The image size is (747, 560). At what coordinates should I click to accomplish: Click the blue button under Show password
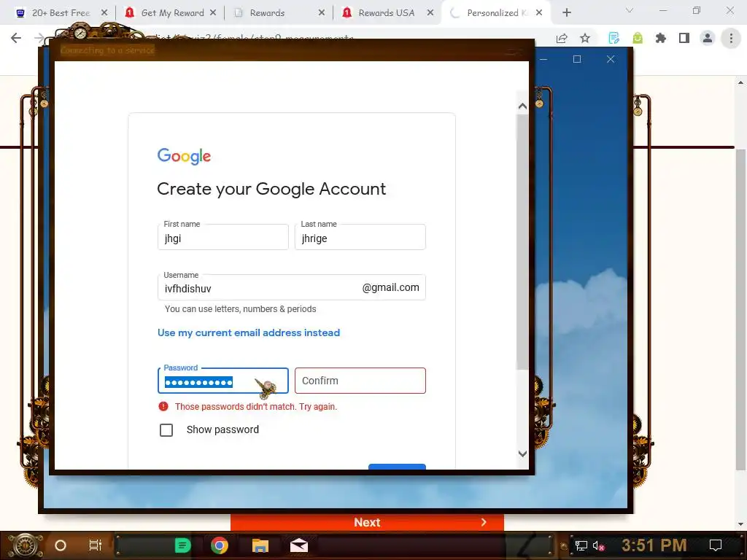[397, 466]
